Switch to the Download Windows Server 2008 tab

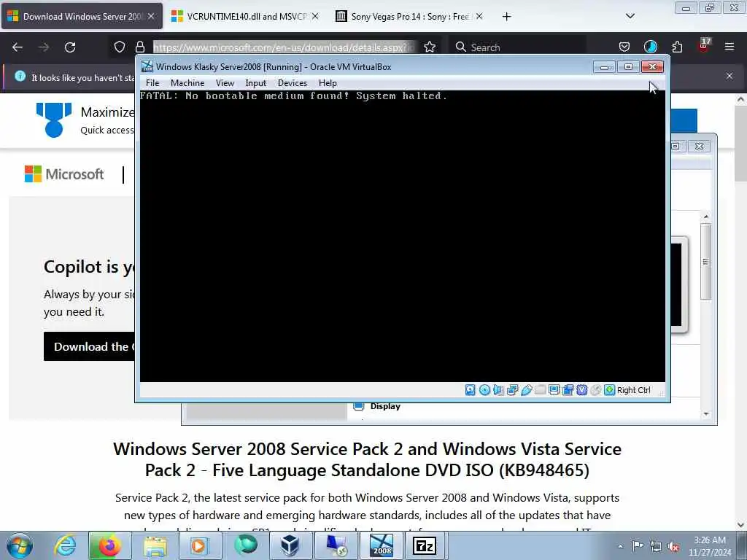point(82,16)
